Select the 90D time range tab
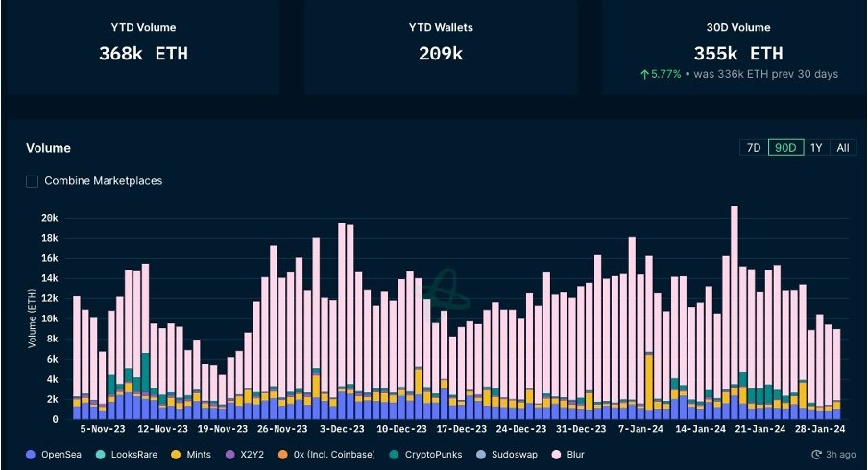 (x=785, y=148)
